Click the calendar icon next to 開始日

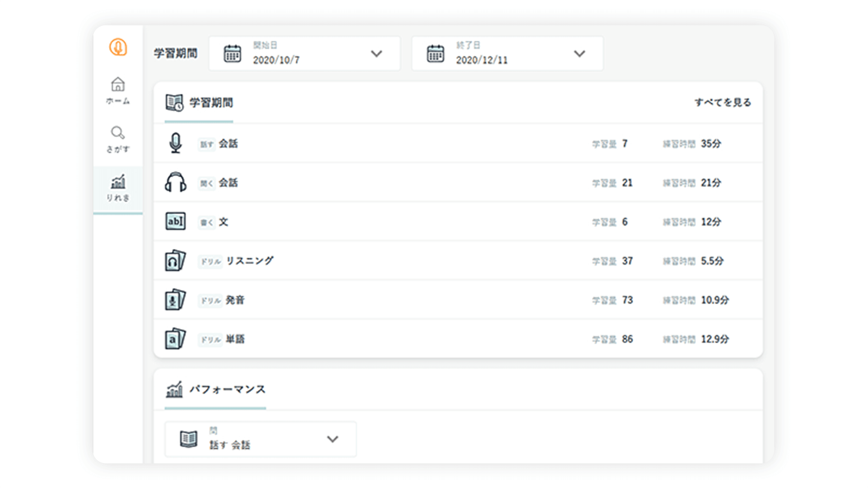pyautogui.click(x=232, y=53)
